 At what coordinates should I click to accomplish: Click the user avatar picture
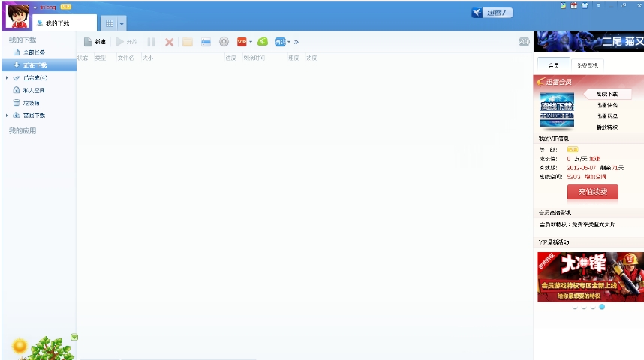click(x=17, y=16)
